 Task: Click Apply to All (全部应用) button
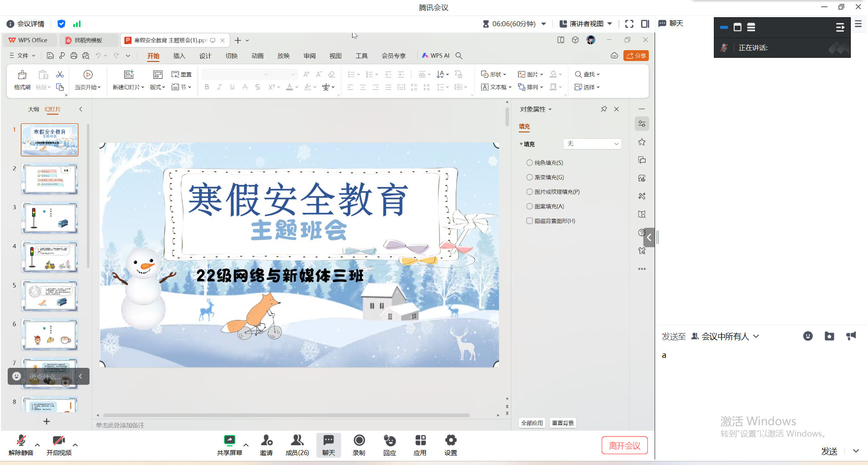tap(532, 423)
